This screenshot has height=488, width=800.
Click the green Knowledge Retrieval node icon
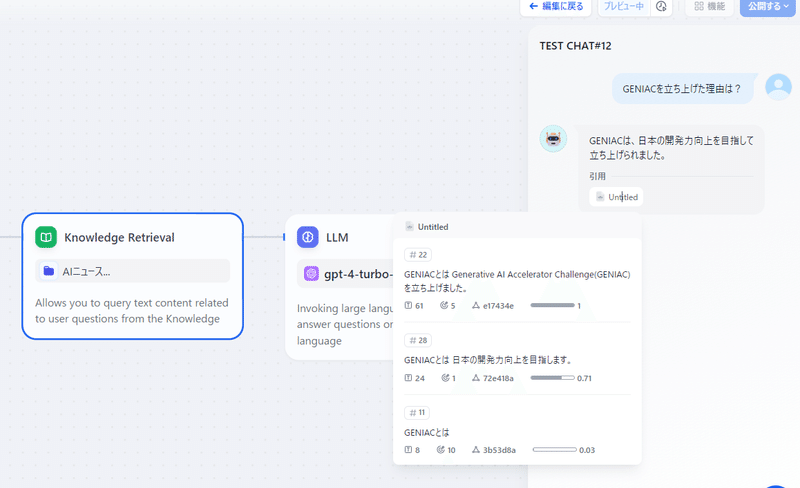46,237
